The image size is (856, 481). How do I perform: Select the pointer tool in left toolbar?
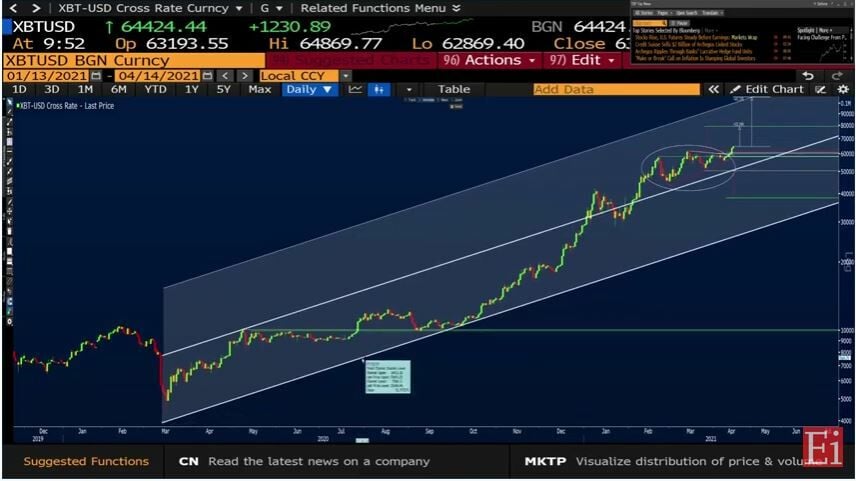9,103
